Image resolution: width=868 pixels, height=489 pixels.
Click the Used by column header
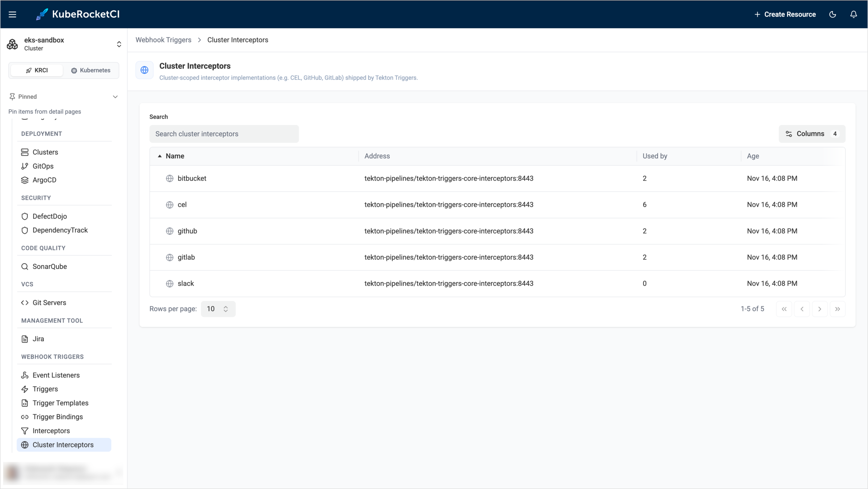[x=655, y=156]
